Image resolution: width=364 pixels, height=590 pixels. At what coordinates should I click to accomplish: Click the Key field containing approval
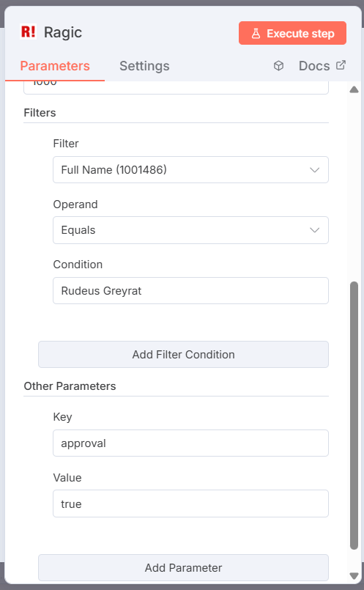[x=190, y=443]
